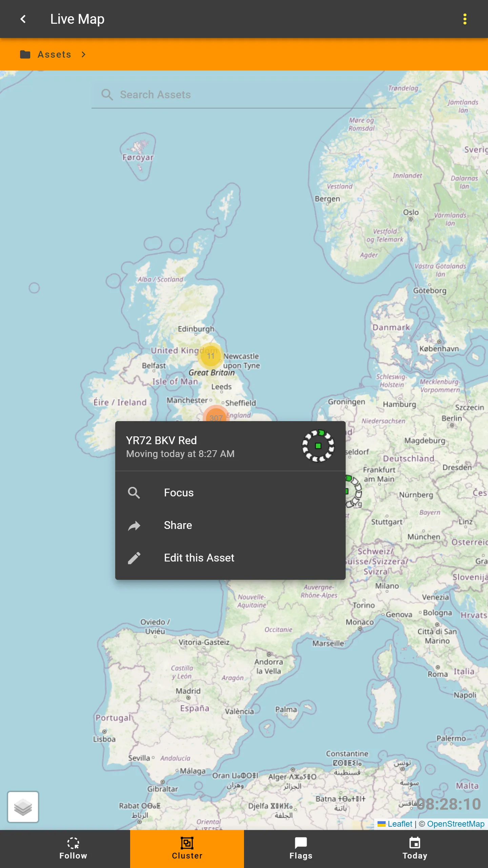Click the Search Assets field
The width and height of the screenshot is (488, 868).
(x=244, y=95)
